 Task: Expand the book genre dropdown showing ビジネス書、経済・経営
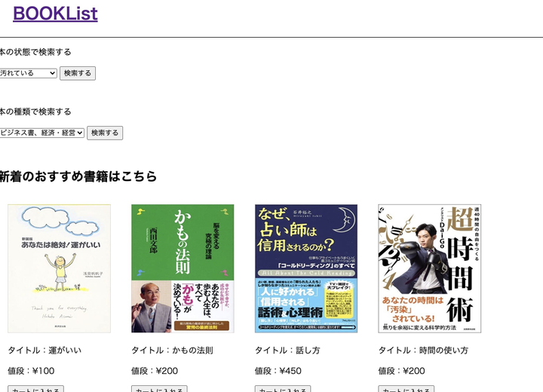click(41, 133)
